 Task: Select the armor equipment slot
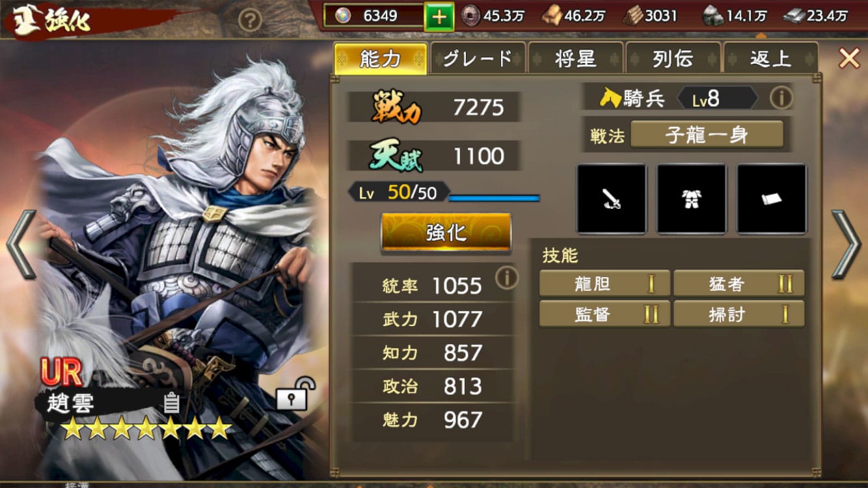coord(692,198)
